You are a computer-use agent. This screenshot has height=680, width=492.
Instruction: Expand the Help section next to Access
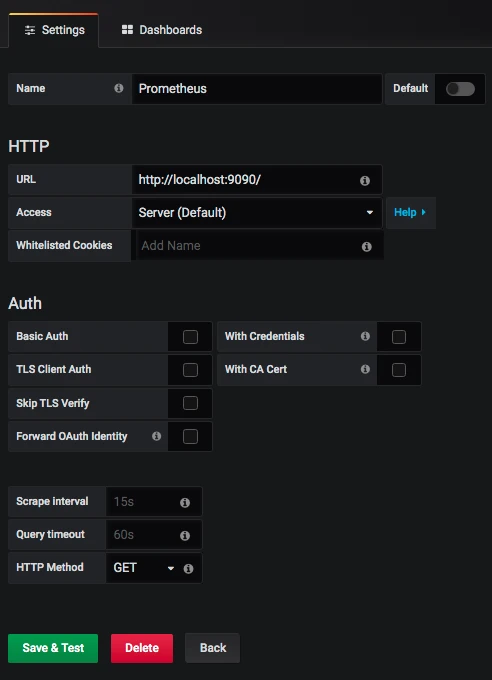click(x=410, y=212)
